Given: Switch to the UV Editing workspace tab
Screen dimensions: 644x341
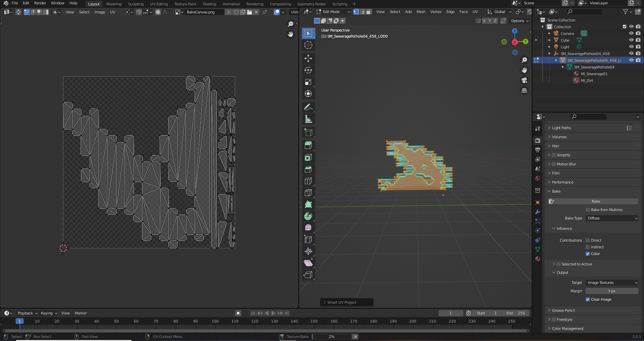Looking at the screenshot, I should click(159, 4).
